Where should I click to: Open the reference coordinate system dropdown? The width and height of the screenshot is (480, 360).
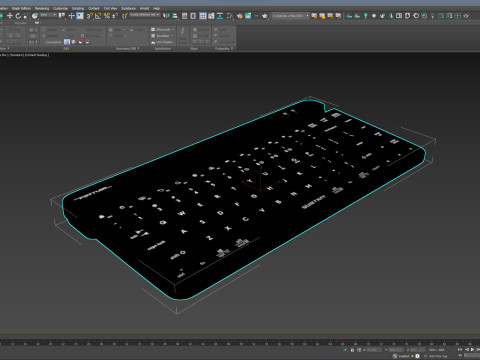click(x=48, y=15)
